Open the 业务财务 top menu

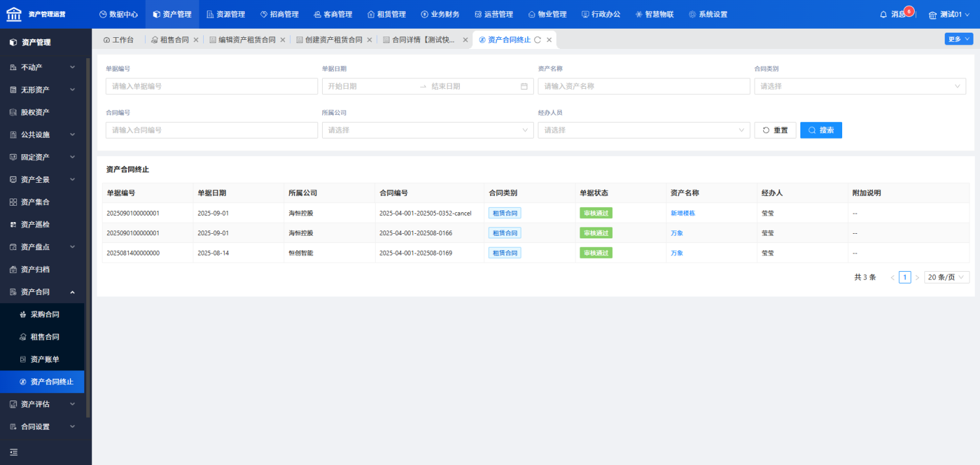click(440, 14)
